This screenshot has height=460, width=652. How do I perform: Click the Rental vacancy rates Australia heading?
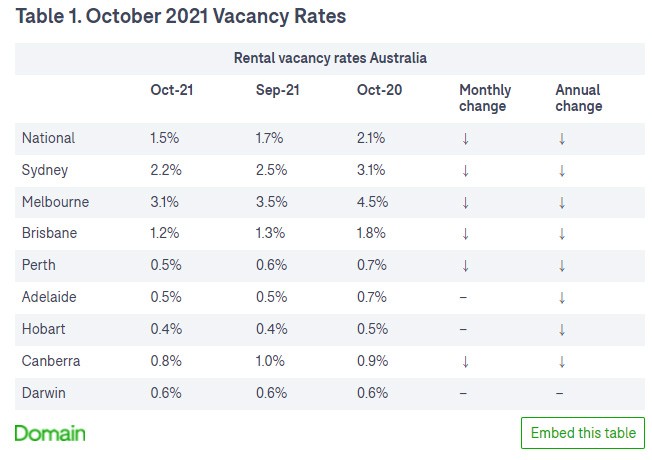pyautogui.click(x=330, y=58)
